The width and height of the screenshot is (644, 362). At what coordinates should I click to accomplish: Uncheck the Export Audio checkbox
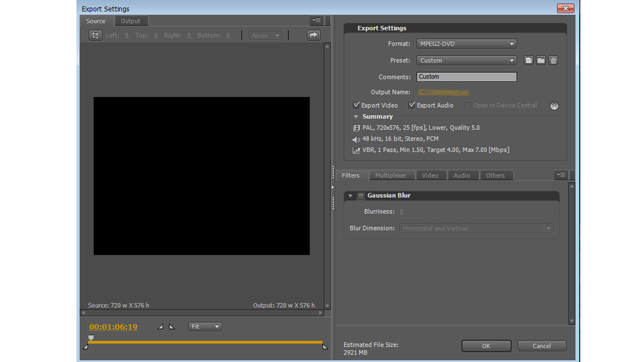[x=412, y=105]
